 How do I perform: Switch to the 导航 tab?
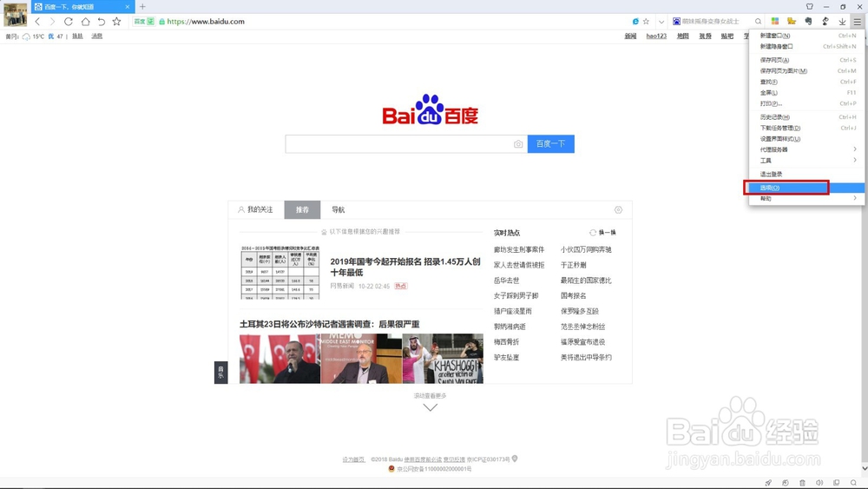point(339,210)
